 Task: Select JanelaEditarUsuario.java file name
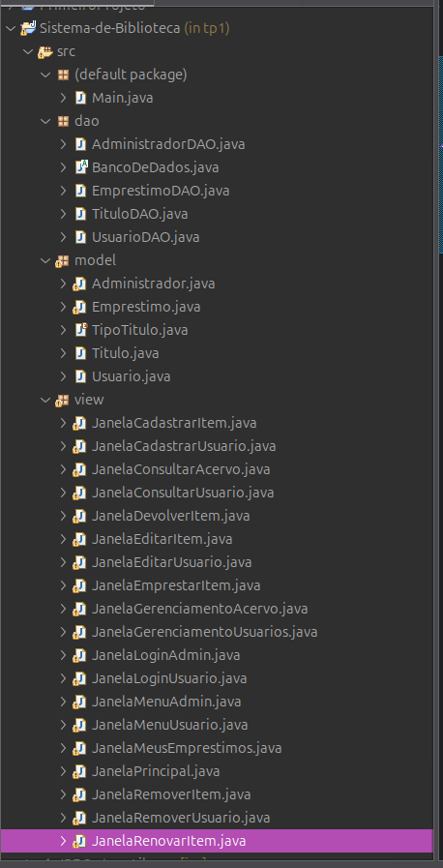(x=172, y=562)
